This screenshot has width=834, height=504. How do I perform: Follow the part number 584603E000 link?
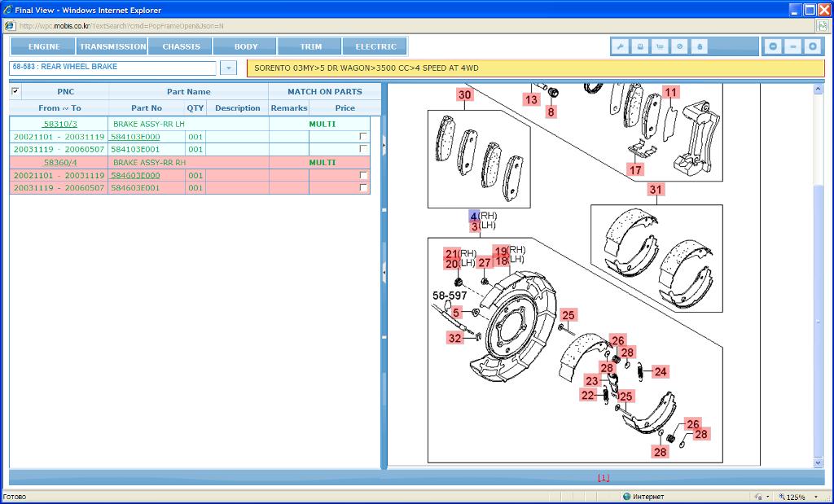pyautogui.click(x=135, y=175)
